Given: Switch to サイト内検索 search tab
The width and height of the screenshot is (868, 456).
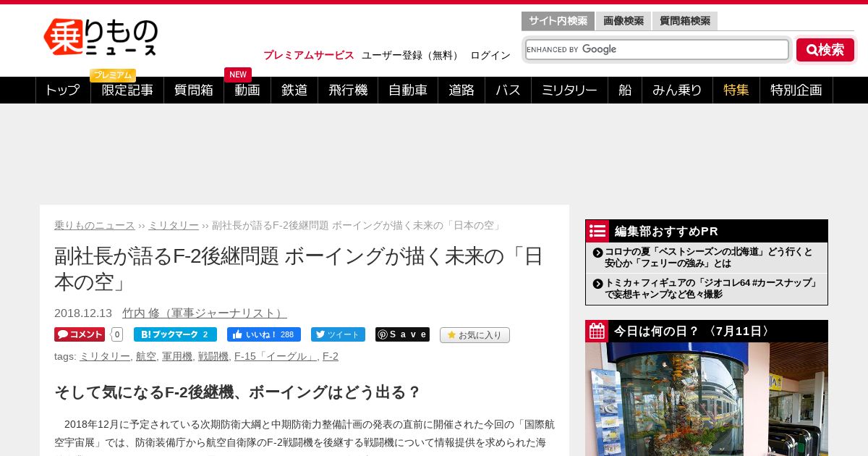Looking at the screenshot, I should [558, 21].
